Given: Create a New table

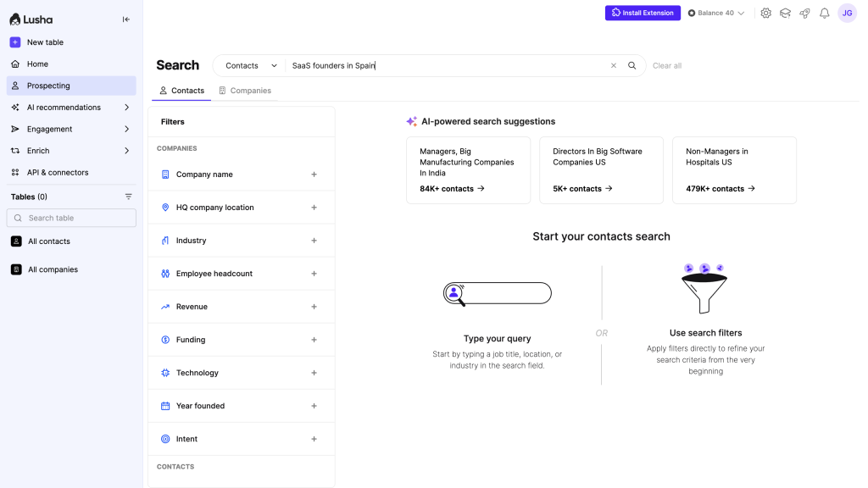Looking at the screenshot, I should tap(45, 42).
